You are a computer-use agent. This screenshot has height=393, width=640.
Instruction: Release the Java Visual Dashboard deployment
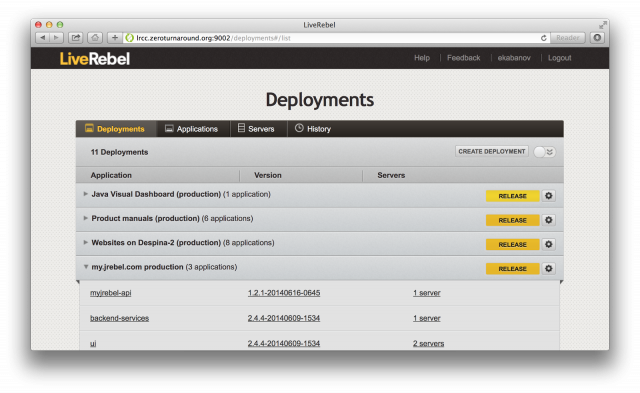[x=512, y=196]
